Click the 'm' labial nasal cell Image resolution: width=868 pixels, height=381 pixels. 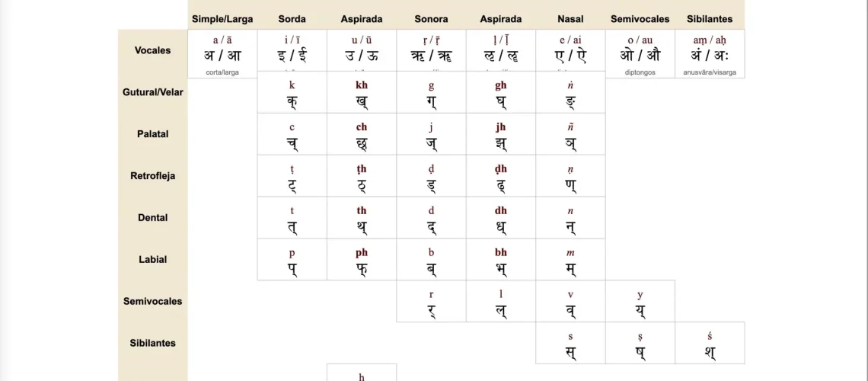pos(570,261)
